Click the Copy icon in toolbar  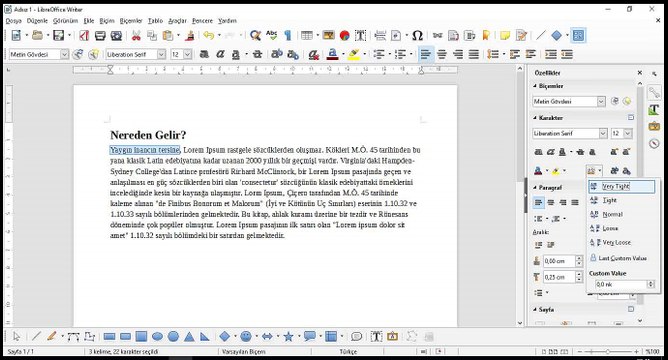point(152,35)
